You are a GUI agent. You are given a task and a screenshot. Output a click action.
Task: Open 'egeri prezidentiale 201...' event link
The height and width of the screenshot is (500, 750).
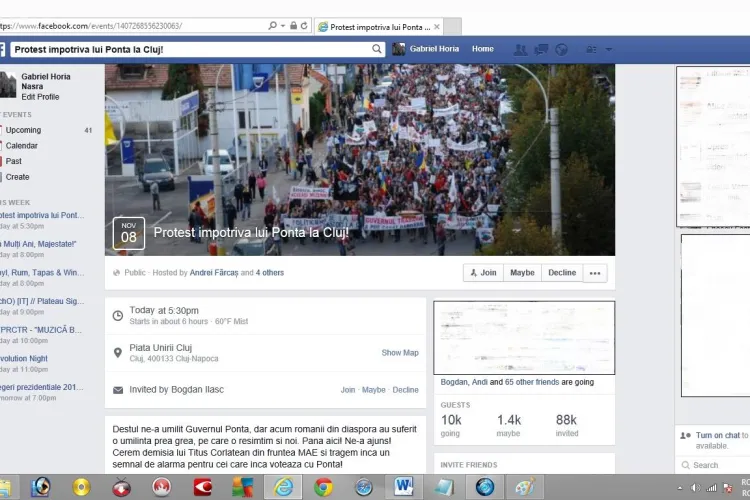[x=42, y=387]
